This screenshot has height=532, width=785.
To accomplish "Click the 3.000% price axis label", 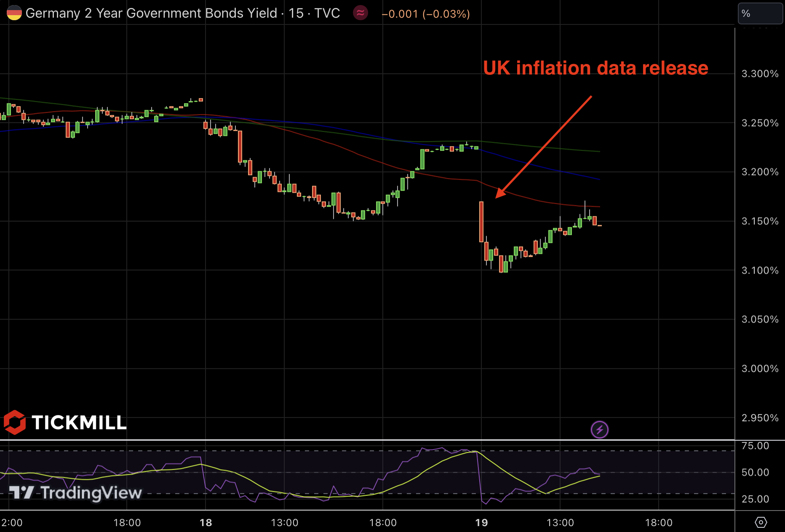I will click(x=760, y=369).
